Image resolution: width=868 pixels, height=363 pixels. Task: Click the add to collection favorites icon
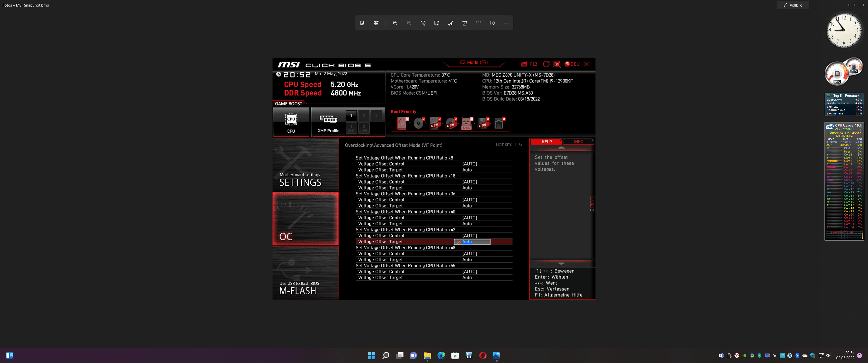(x=376, y=23)
